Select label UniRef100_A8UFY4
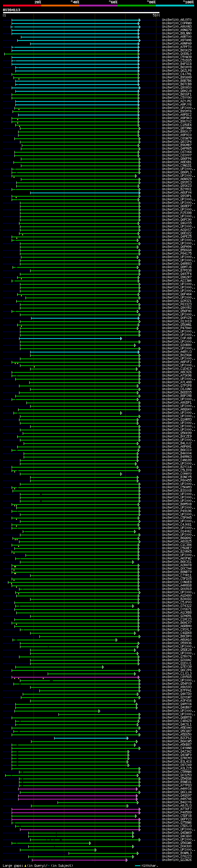Screen dimensions: 197x868 click(x=177, y=193)
